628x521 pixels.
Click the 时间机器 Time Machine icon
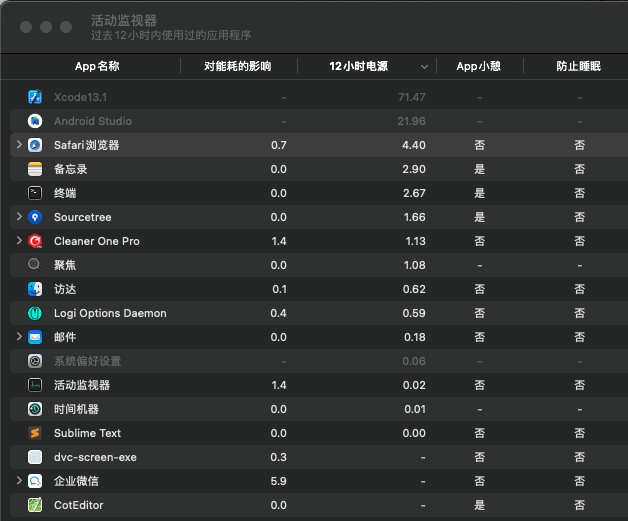tap(35, 409)
